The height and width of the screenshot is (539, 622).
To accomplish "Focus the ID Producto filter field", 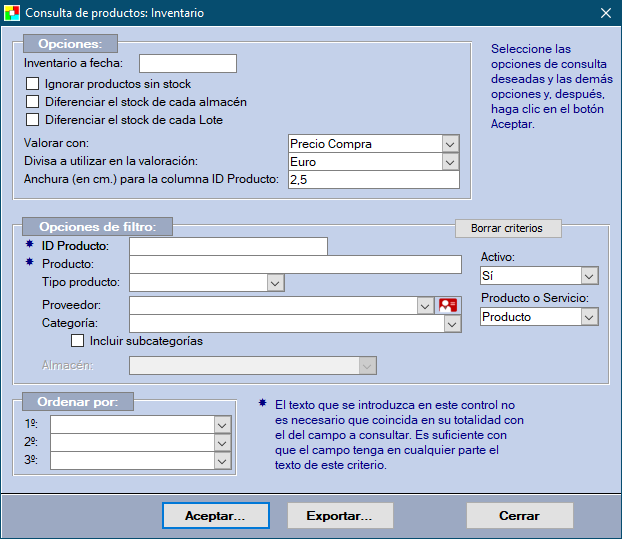I will 228,246.
